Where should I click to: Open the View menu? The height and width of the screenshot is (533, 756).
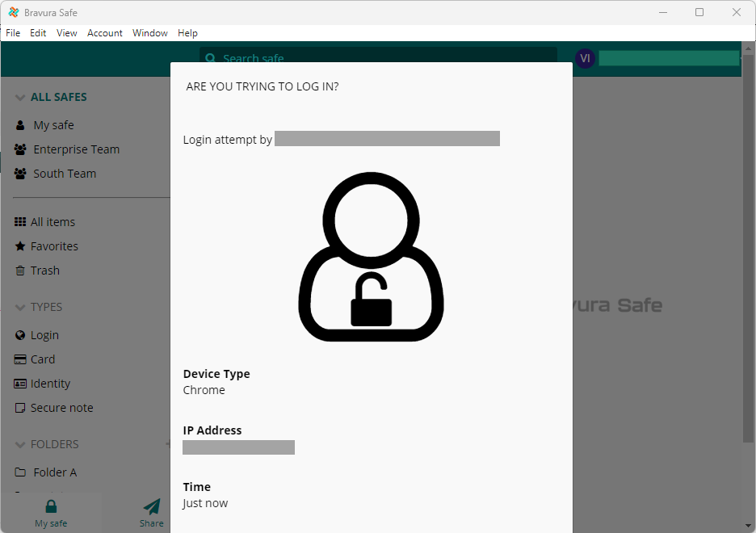66,33
